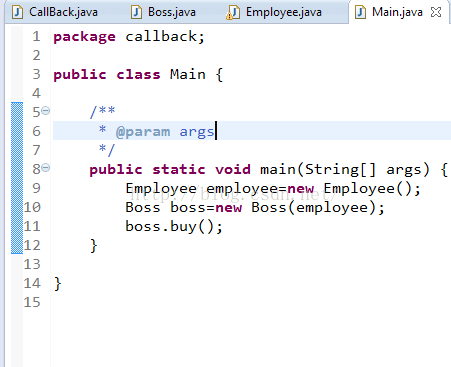451x367 pixels.
Task: Collapse the Javadoc comment fold on line 5
Action: tap(46, 110)
